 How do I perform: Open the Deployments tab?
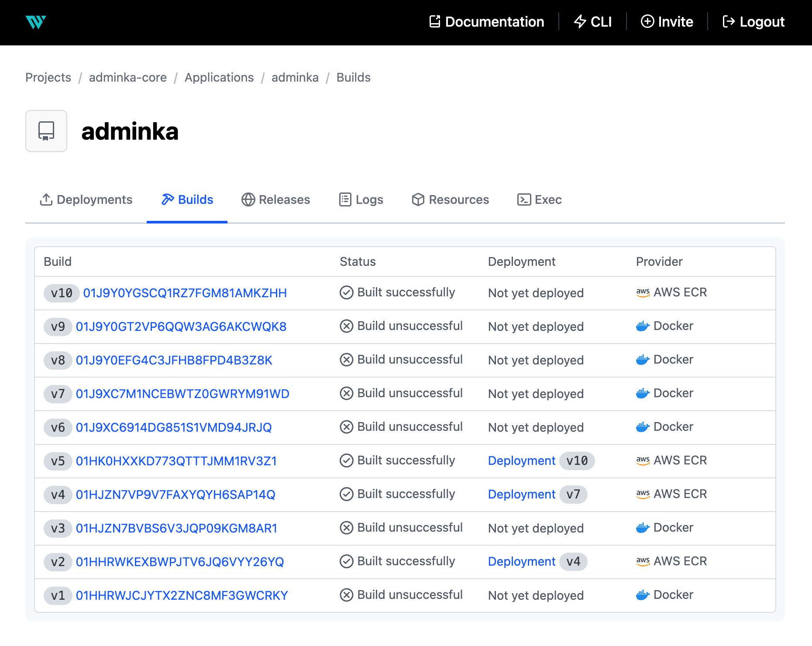86,199
